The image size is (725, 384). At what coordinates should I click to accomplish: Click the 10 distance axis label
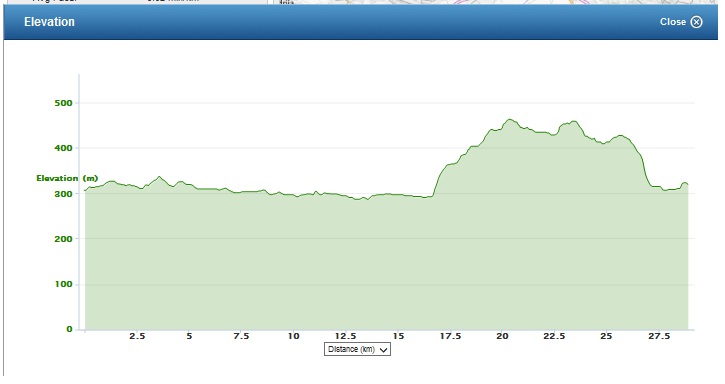click(294, 336)
